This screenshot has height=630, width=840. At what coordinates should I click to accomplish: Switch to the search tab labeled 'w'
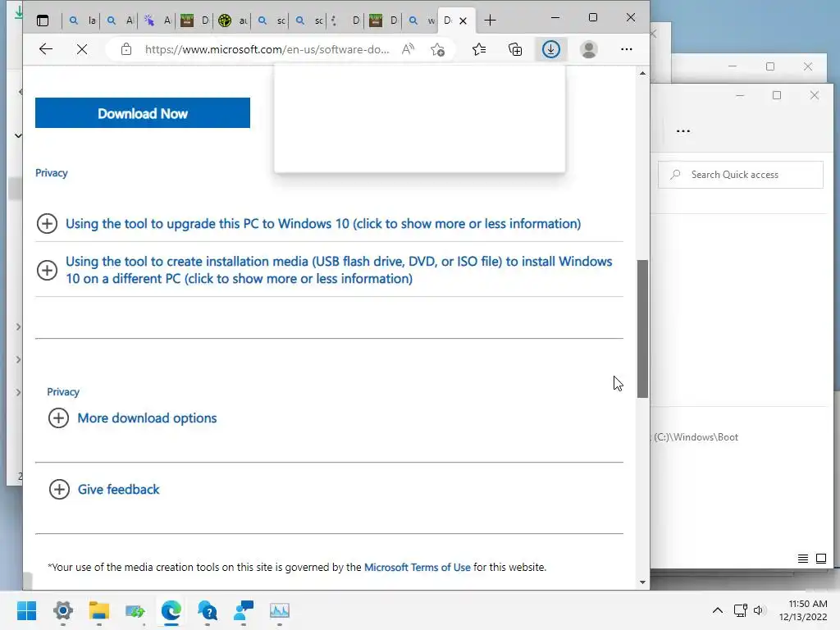[421, 21]
